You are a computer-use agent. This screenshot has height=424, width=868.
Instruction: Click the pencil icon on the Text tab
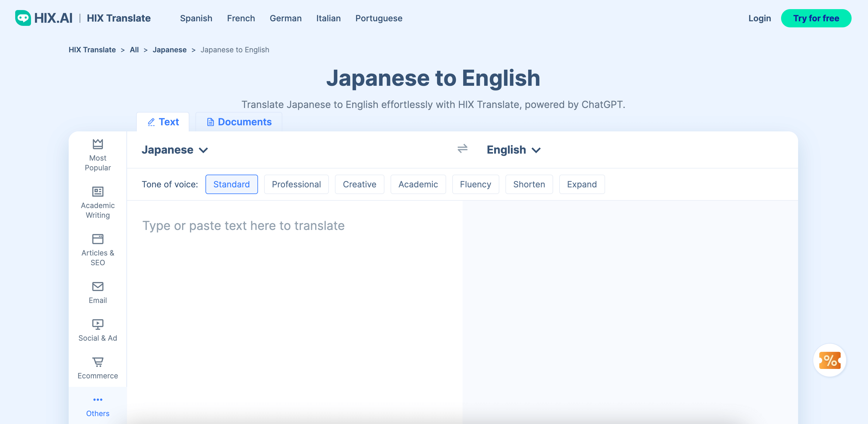(151, 122)
